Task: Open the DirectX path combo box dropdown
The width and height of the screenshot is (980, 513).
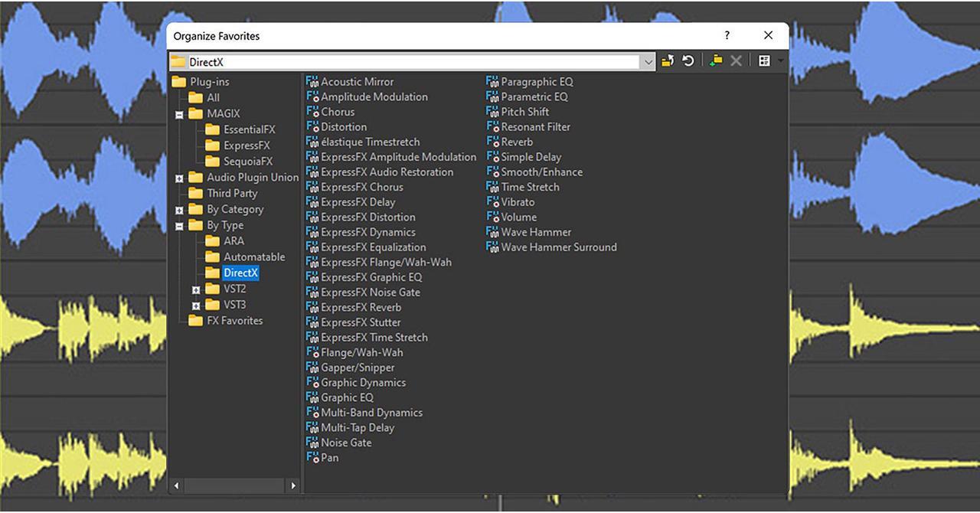Action: tap(648, 62)
